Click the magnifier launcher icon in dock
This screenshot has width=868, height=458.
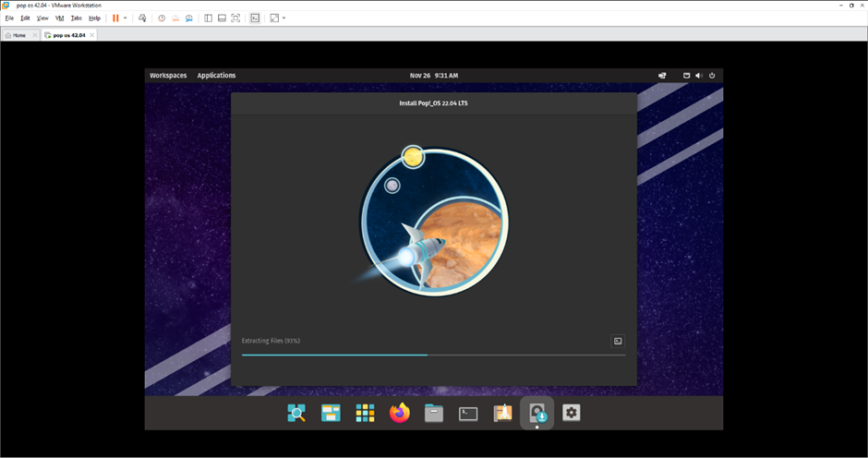(x=296, y=413)
